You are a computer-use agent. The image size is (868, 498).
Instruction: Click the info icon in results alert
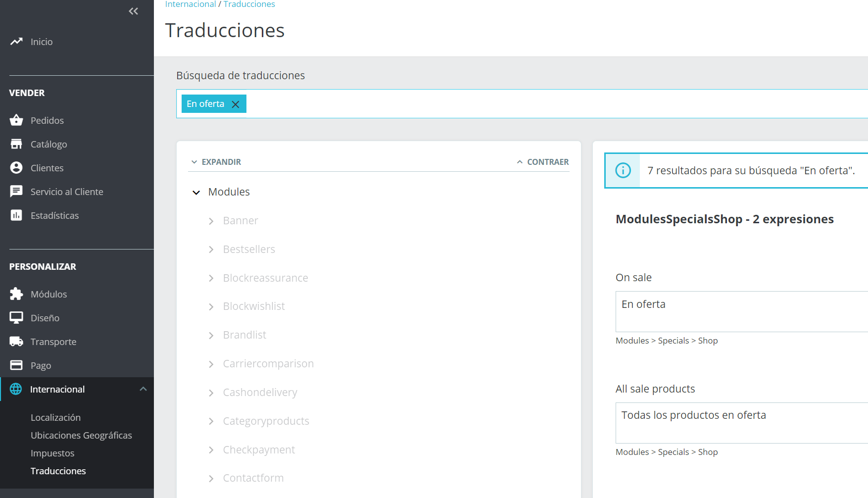623,170
